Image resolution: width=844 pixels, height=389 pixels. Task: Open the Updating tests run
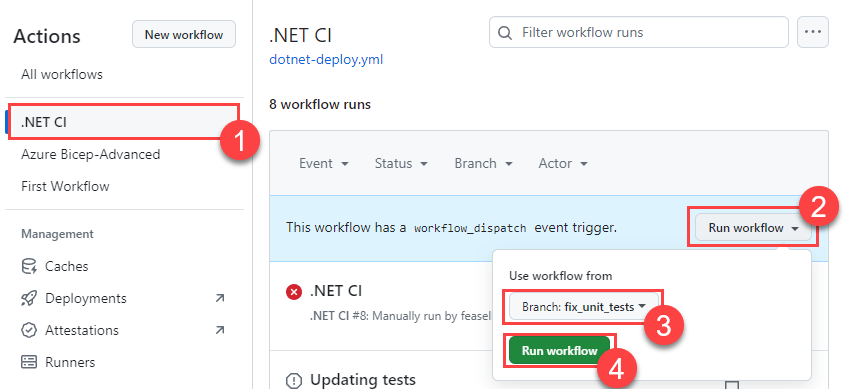[x=363, y=380]
